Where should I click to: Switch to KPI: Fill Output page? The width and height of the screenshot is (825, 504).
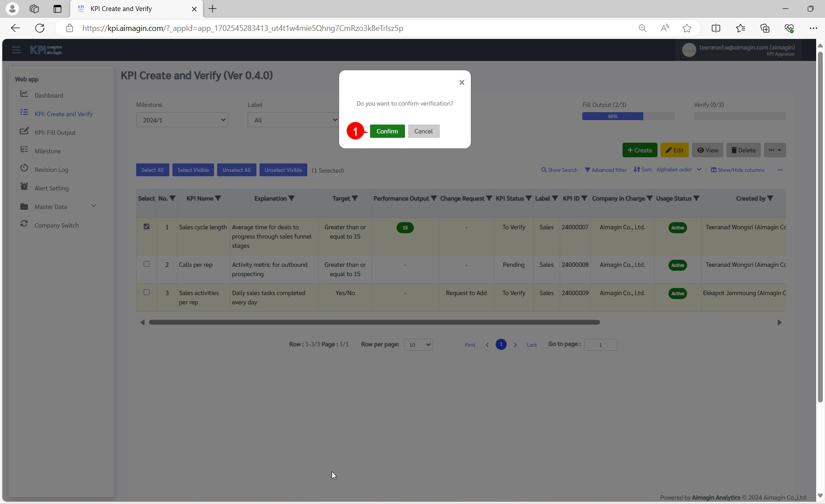(55, 132)
